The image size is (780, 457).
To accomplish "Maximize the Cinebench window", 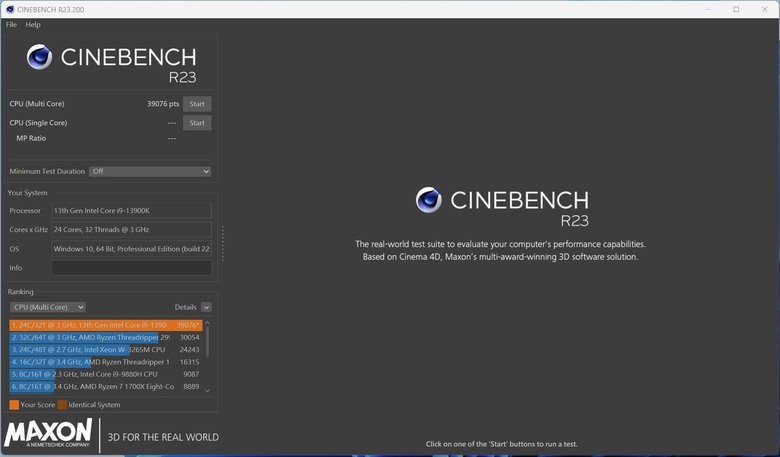I will 736,9.
